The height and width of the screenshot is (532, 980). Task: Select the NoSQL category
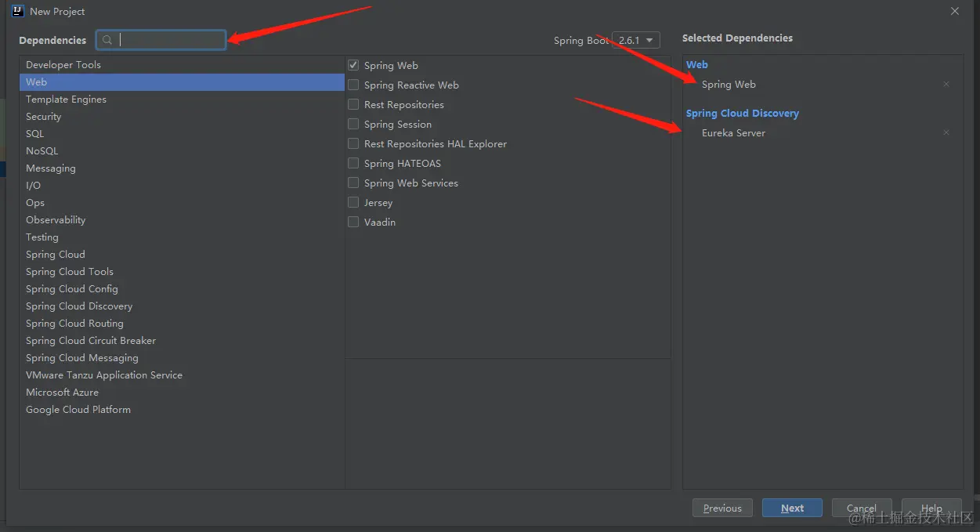pos(182,150)
